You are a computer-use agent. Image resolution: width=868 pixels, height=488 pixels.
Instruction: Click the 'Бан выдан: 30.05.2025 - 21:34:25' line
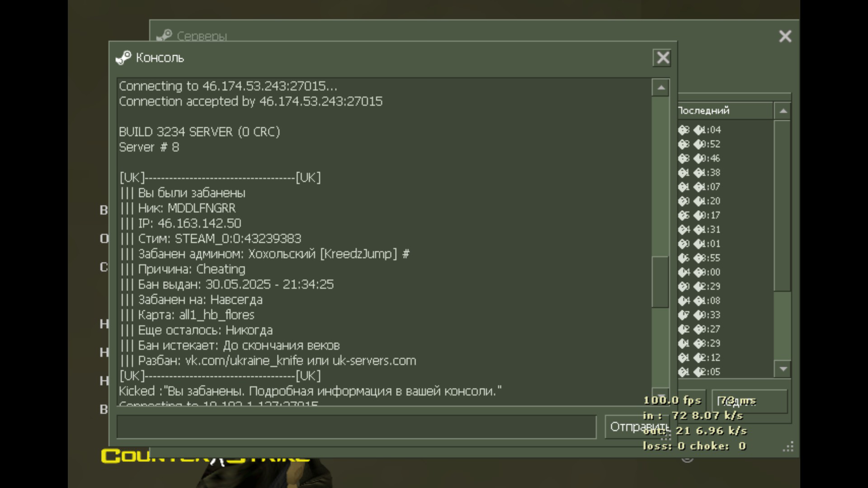[227, 285]
